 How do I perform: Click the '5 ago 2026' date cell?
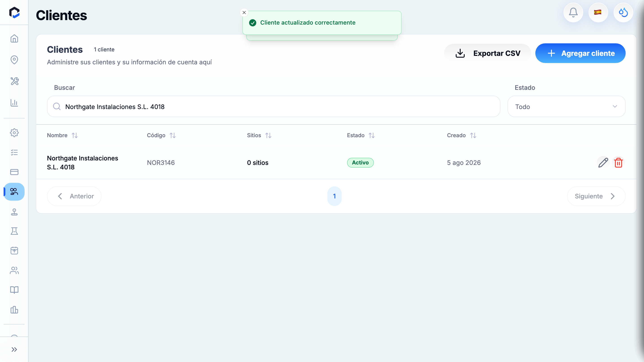pos(464,163)
